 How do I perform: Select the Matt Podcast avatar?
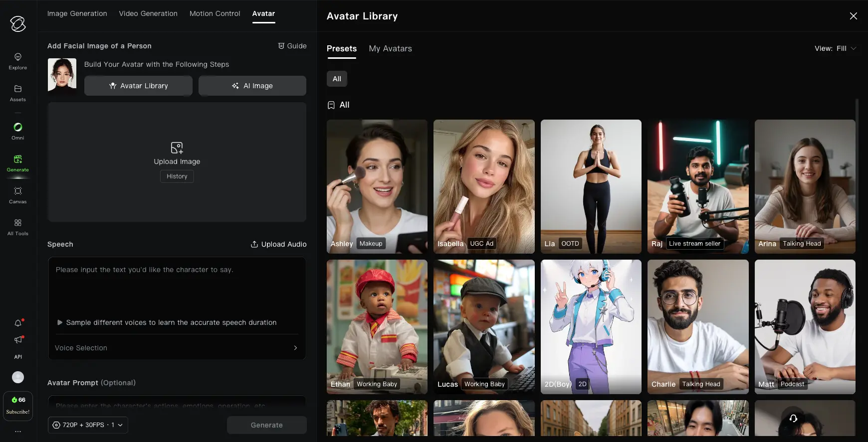pos(805,327)
